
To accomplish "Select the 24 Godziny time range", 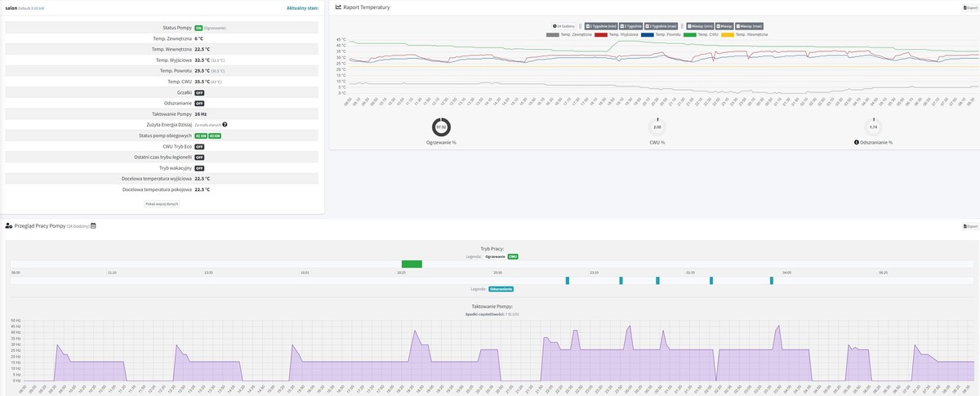I will tap(565, 26).
